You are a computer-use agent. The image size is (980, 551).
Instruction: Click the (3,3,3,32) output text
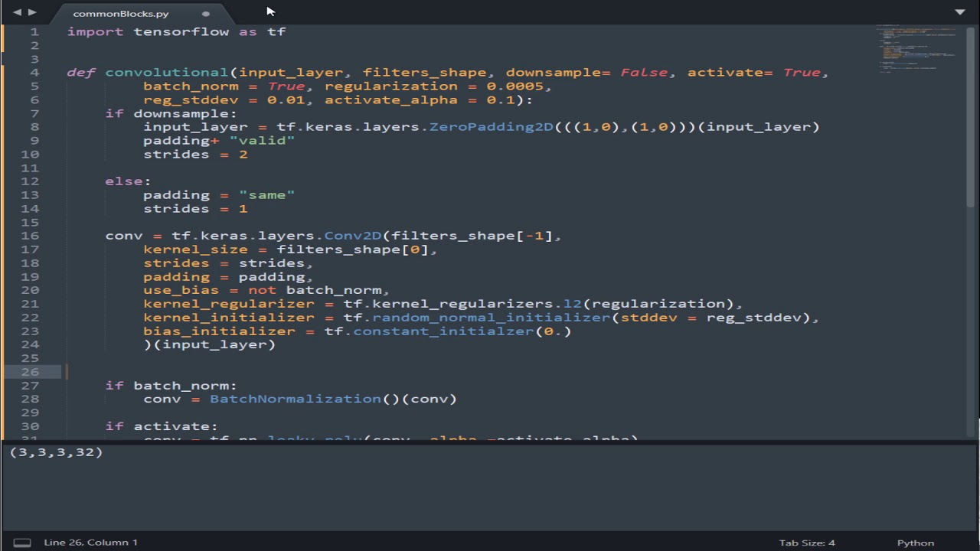pyautogui.click(x=57, y=452)
